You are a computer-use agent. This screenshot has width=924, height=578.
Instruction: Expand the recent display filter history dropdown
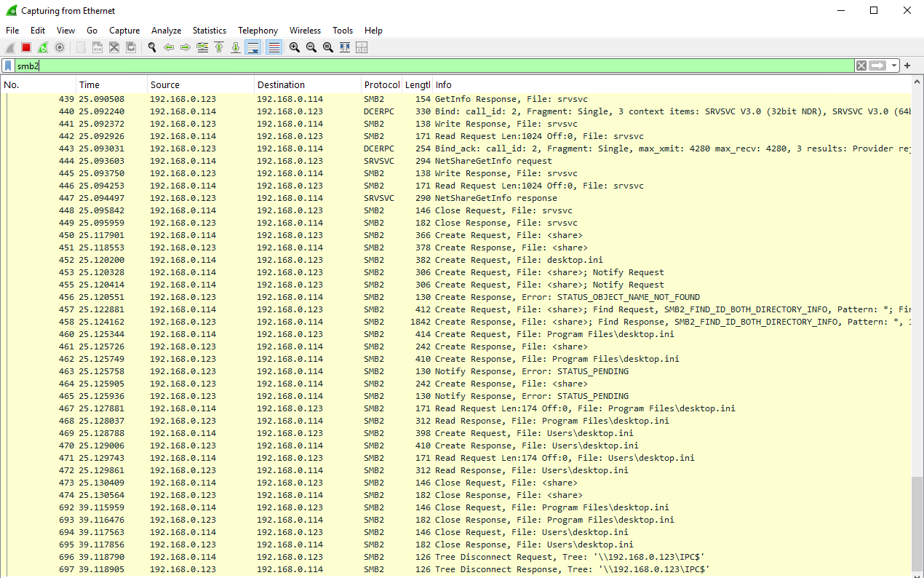tap(894, 66)
